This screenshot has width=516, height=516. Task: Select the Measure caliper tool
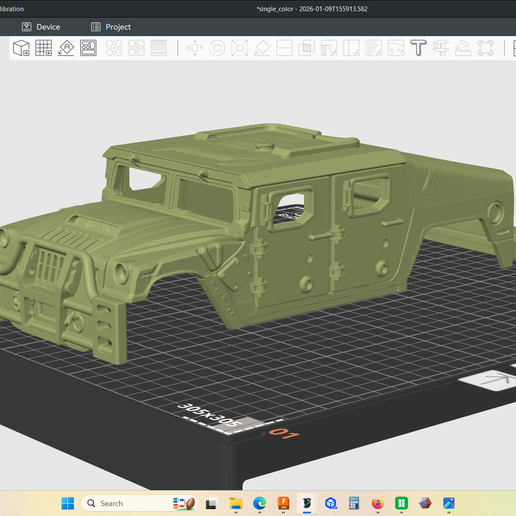pos(441,48)
